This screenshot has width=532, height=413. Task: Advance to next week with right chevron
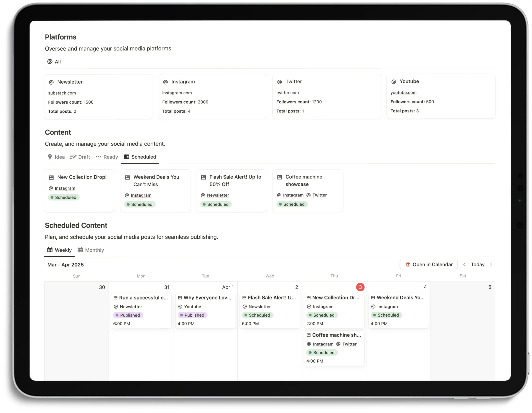[x=491, y=264]
